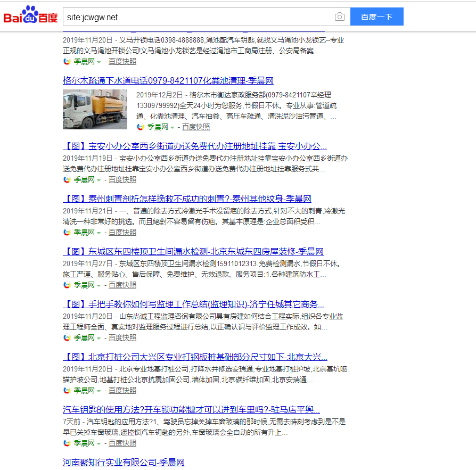
Task: Click the favicon under the 汽车钥匙的使用方法 result
Action: tap(67, 442)
